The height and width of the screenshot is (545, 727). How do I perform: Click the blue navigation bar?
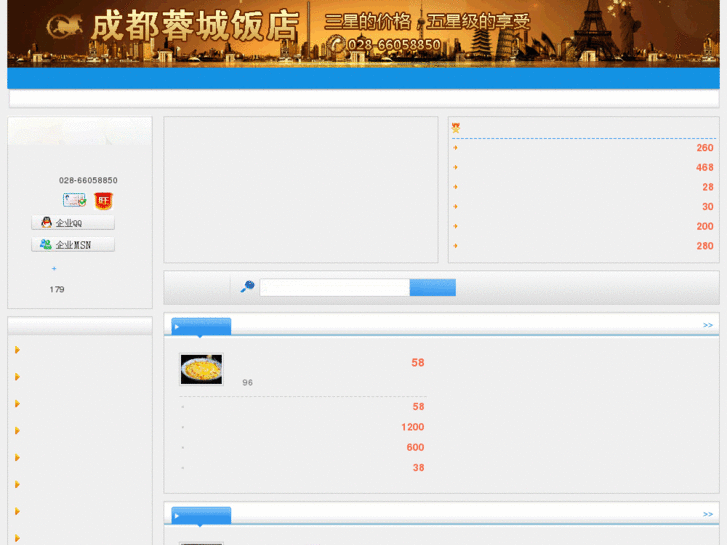click(x=364, y=78)
